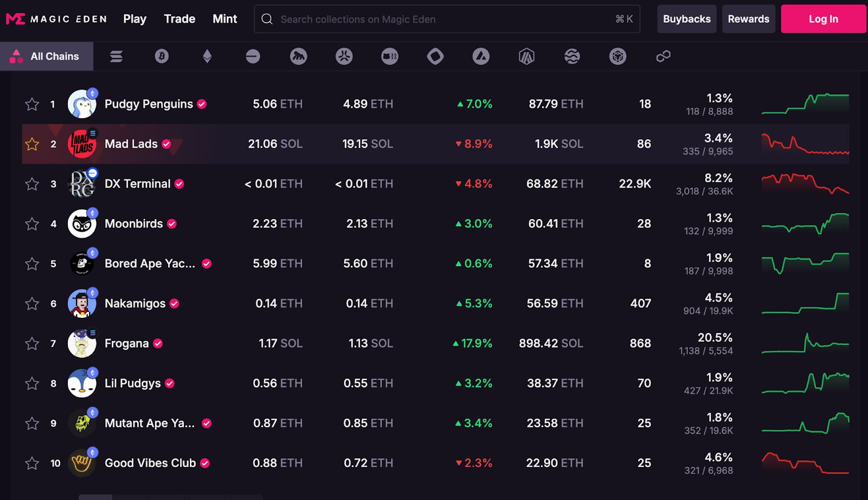Image resolution: width=868 pixels, height=500 pixels.
Task: Favorite Pudgy Penguins with its star
Action: coord(32,104)
